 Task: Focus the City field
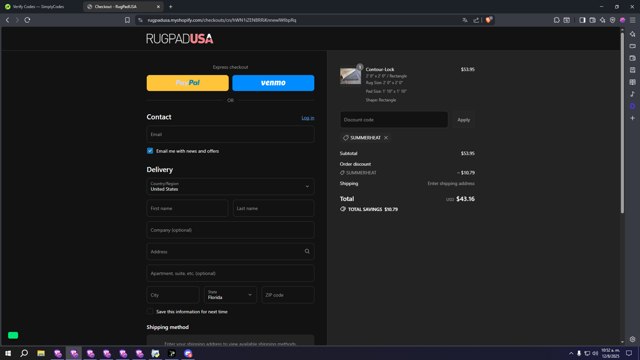click(x=173, y=295)
